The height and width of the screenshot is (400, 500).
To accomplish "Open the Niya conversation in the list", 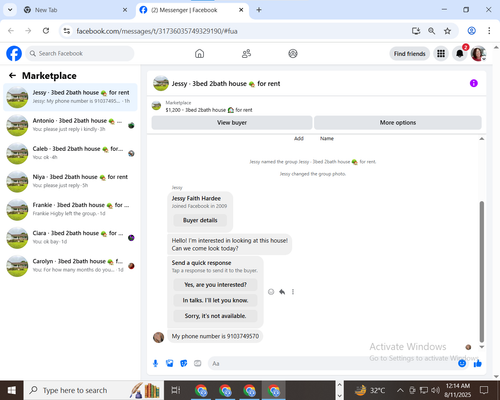I will 70,181.
